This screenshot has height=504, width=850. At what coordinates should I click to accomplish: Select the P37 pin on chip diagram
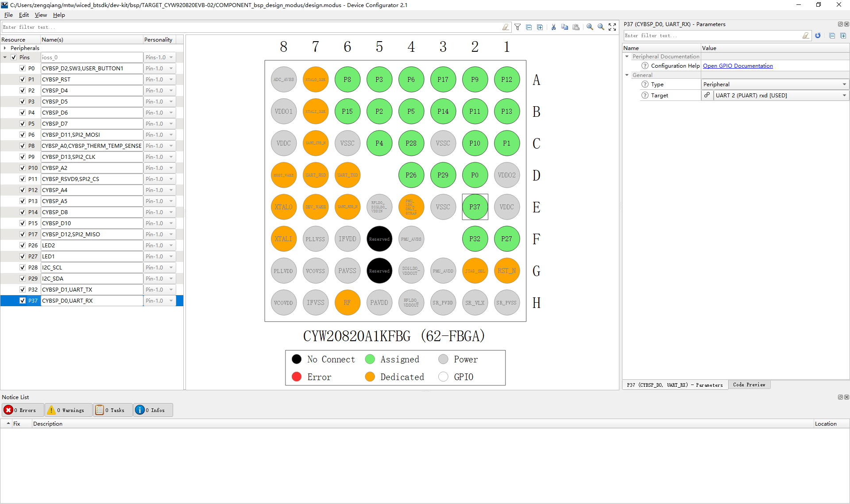point(475,206)
